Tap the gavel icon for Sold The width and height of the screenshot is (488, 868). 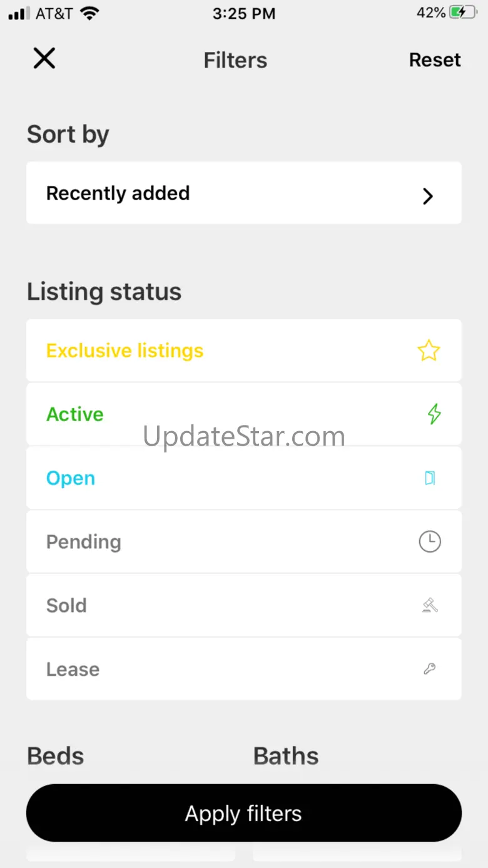point(430,605)
